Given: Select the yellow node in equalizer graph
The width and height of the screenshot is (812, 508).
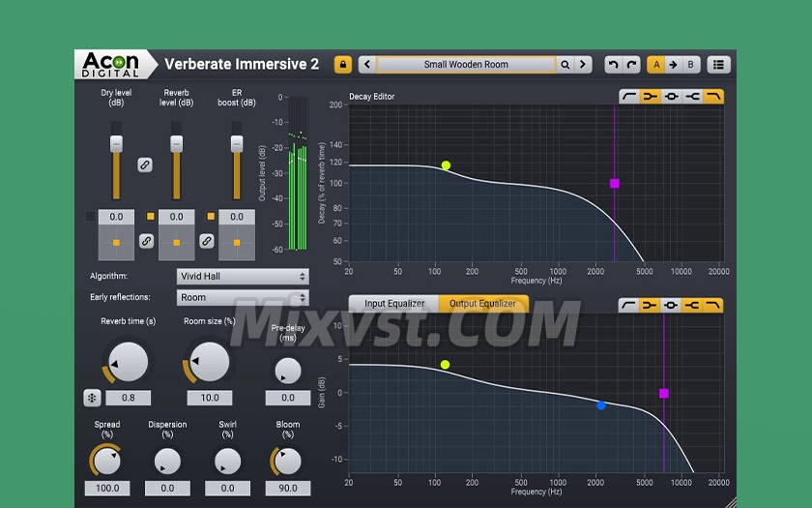Looking at the screenshot, I should 445,365.
